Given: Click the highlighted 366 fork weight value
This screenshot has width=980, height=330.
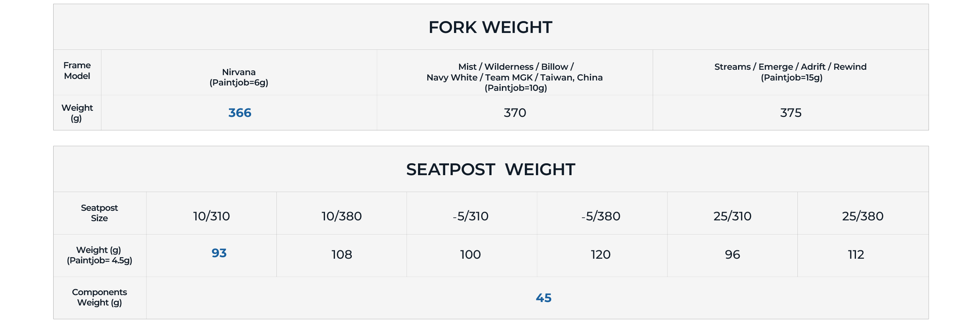Looking at the screenshot, I should pyautogui.click(x=240, y=113).
